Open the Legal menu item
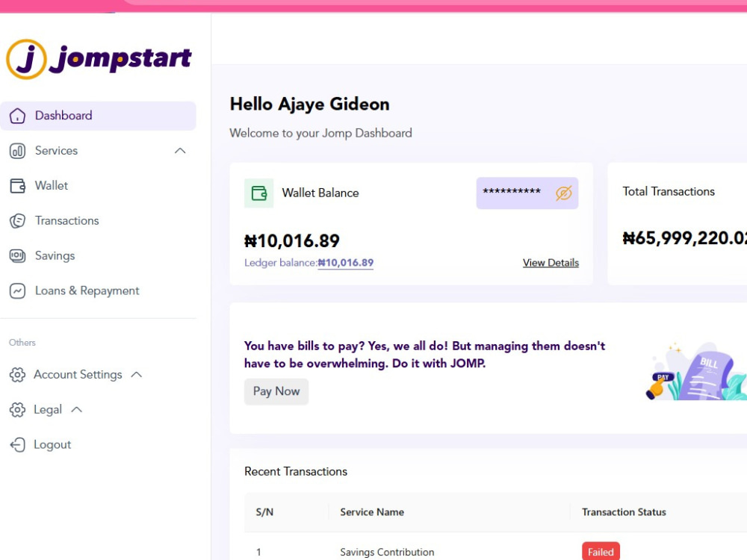747x560 pixels. pos(48,409)
